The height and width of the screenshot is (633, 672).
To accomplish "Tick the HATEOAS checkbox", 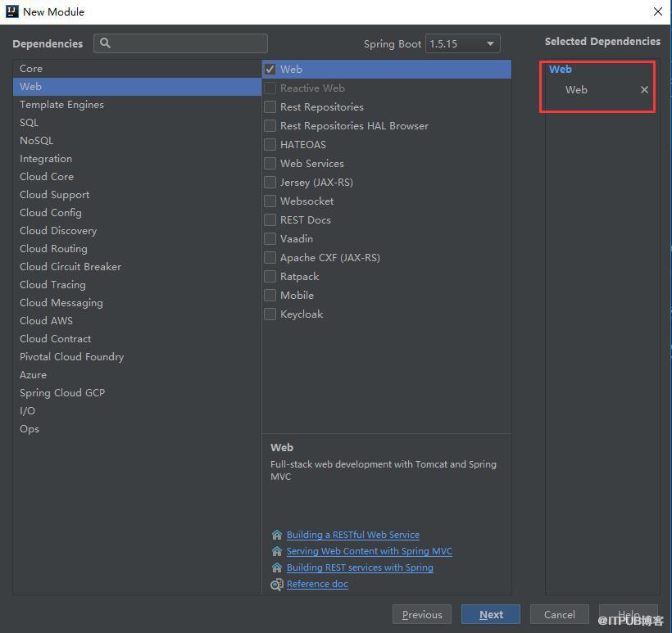I will 270,145.
